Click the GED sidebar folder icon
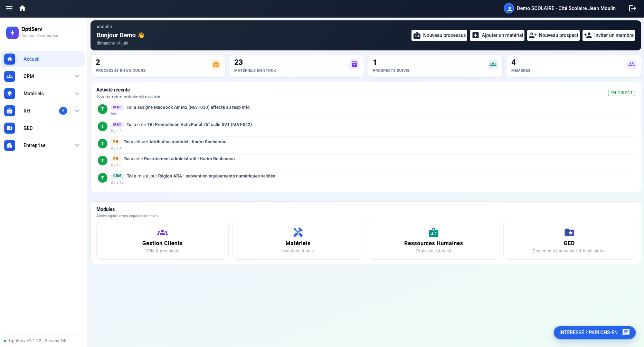Image resolution: width=644 pixels, height=347 pixels. [x=10, y=128]
